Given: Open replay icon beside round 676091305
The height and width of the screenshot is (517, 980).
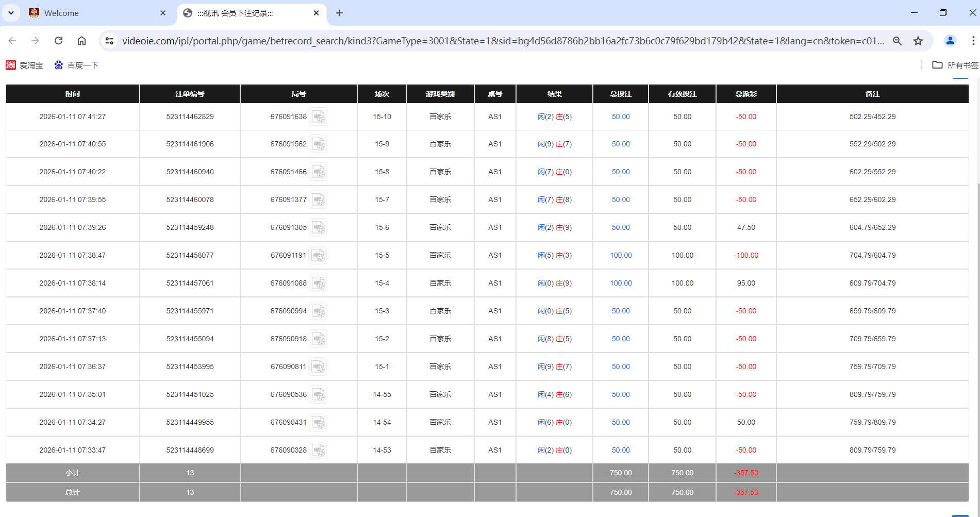Looking at the screenshot, I should pyautogui.click(x=319, y=228).
